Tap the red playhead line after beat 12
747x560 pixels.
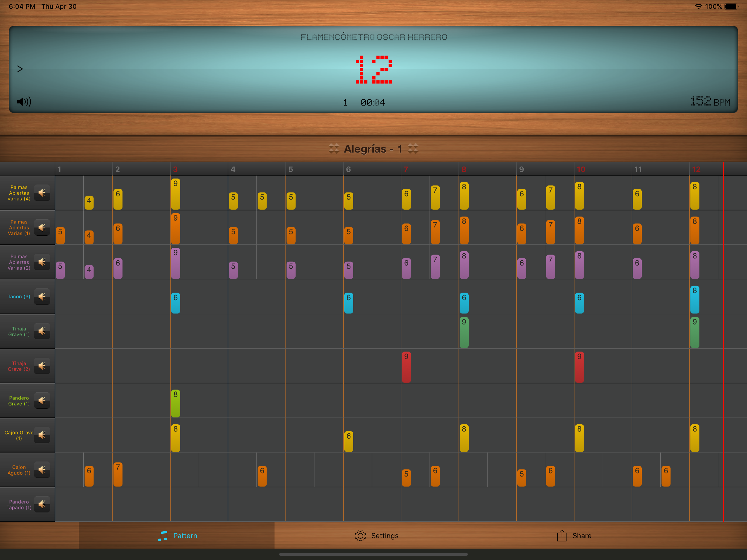point(723,342)
